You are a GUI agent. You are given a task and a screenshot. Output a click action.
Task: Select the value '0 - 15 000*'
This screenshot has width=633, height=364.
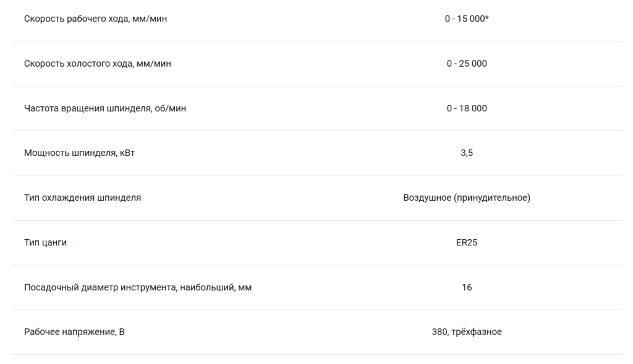tap(467, 19)
